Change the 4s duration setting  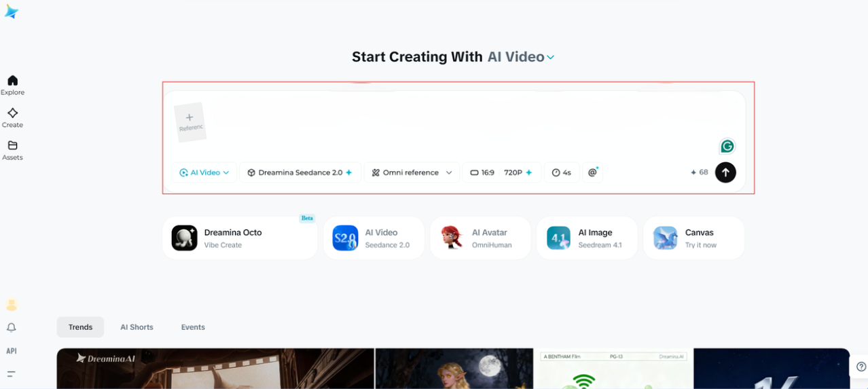click(x=562, y=172)
